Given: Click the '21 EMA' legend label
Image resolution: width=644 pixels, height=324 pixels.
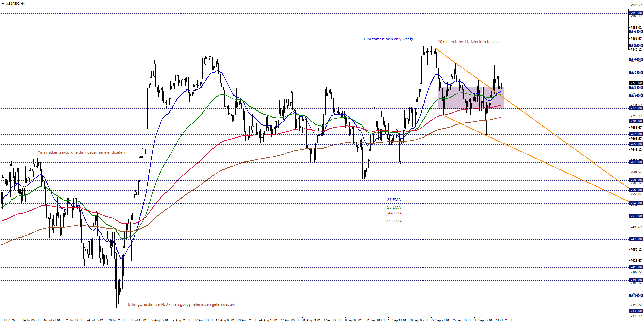Looking at the screenshot, I should coord(394,200).
